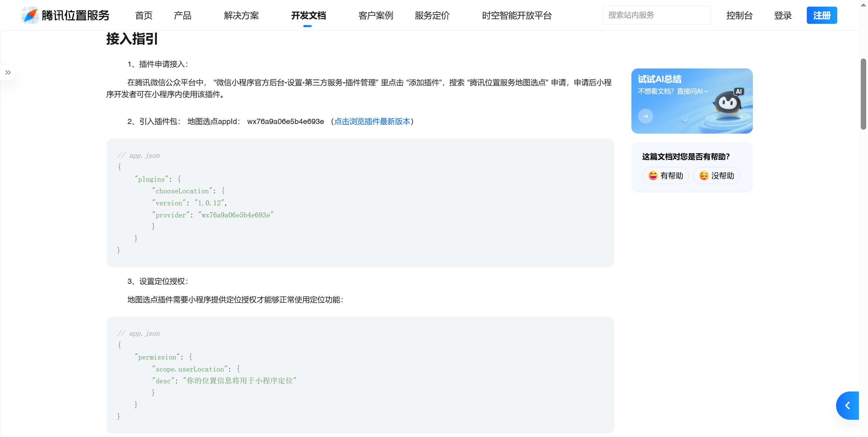This screenshot has width=868, height=437.
Task: Click the 搜索站内服务 search field
Action: pyautogui.click(x=656, y=15)
